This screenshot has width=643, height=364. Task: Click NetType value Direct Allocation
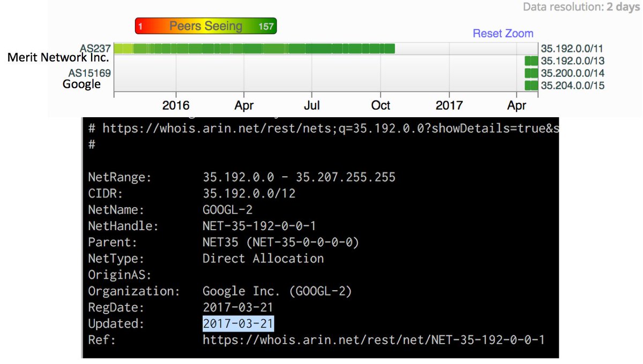(x=263, y=259)
